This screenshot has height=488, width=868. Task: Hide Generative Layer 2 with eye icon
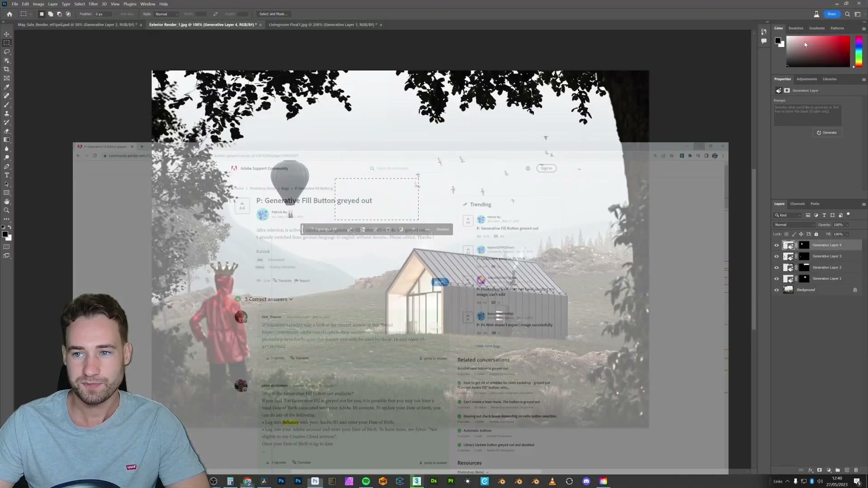point(777,267)
